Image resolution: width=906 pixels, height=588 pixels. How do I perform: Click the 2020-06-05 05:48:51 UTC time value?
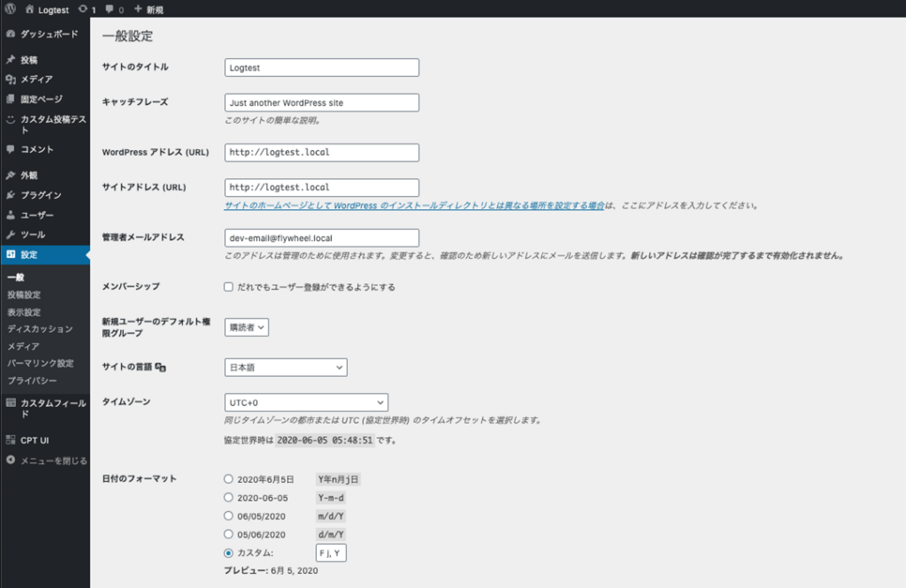click(x=325, y=440)
